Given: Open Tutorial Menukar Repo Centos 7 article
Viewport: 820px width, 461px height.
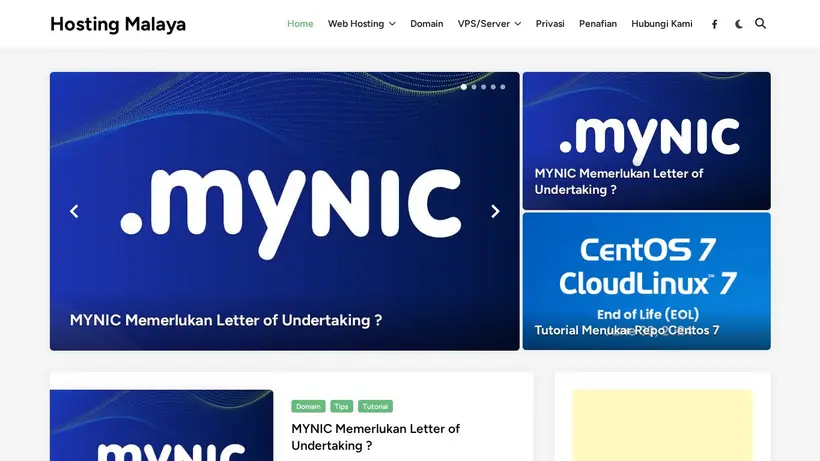Looking at the screenshot, I should (x=627, y=330).
